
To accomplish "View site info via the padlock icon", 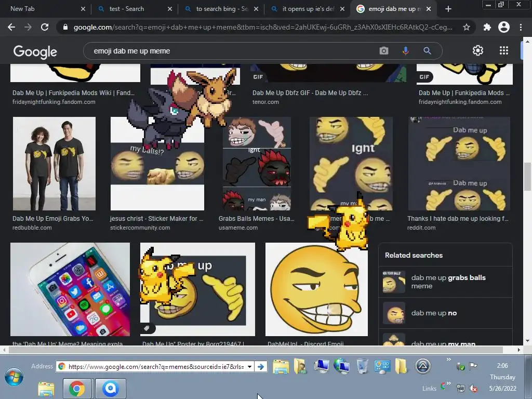I will (x=65, y=27).
